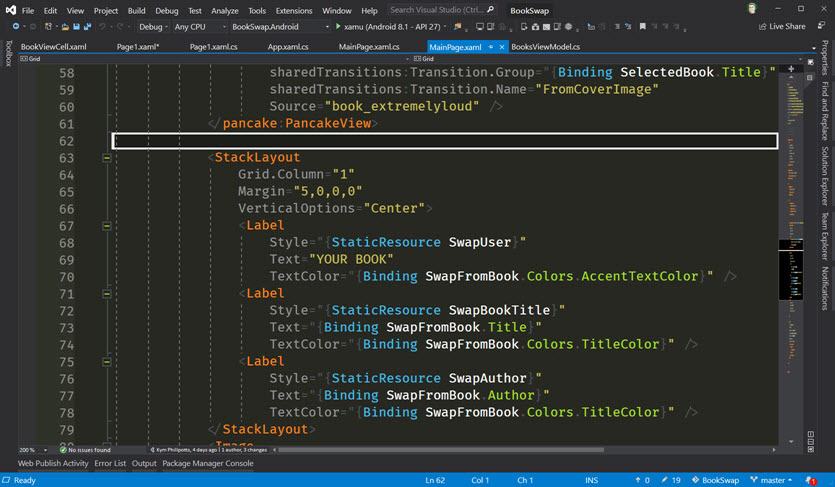Click the pending changes pencil count 19

[x=671, y=480]
